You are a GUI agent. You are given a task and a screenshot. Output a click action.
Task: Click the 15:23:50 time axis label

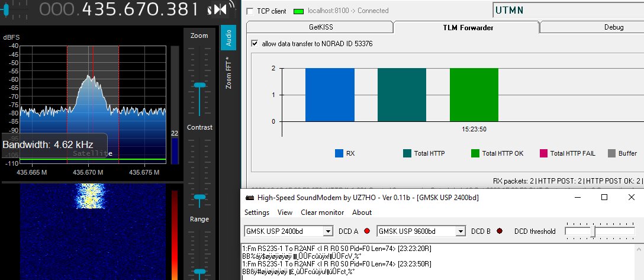pyautogui.click(x=474, y=129)
